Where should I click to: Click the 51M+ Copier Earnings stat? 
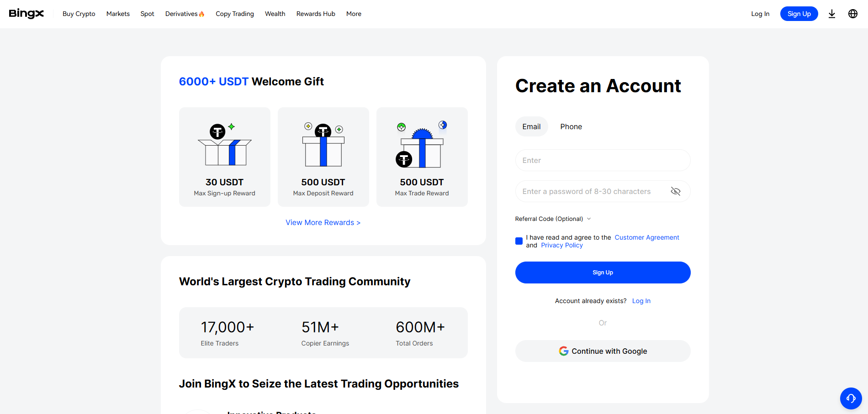tap(325, 333)
